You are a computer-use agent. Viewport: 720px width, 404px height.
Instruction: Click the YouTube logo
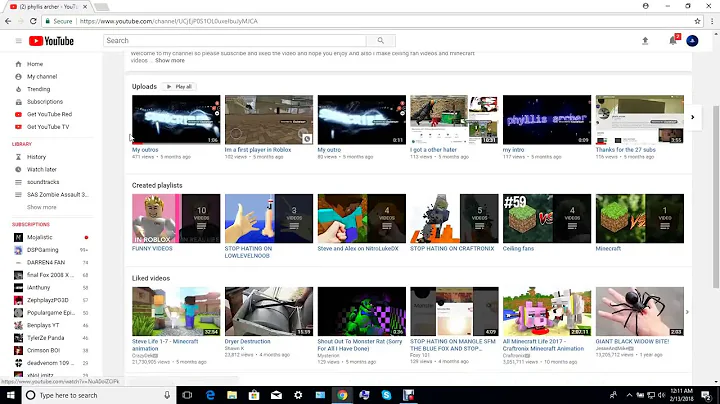coord(51,41)
